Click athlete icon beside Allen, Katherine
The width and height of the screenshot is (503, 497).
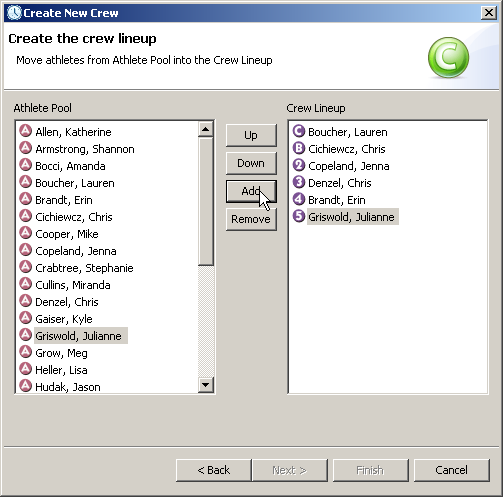click(25, 131)
